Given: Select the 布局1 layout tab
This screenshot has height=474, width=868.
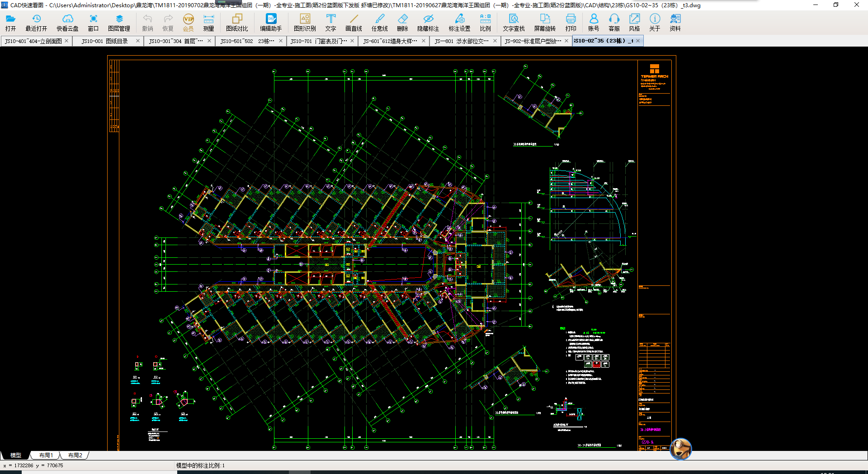Looking at the screenshot, I should (46, 455).
